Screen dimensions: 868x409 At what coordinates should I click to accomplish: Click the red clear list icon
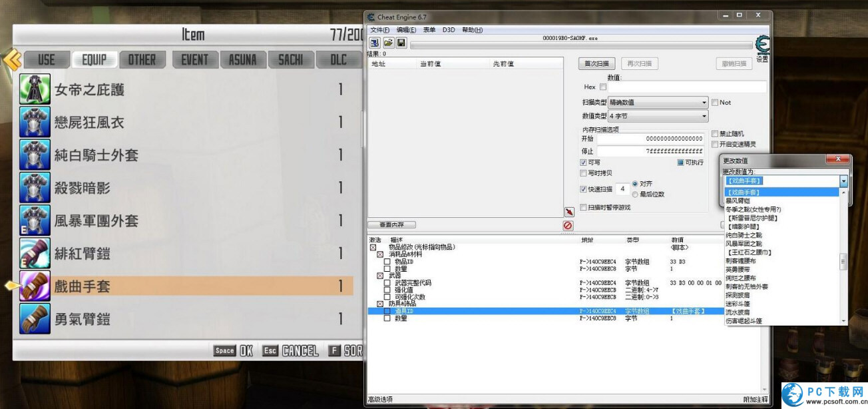click(x=568, y=226)
